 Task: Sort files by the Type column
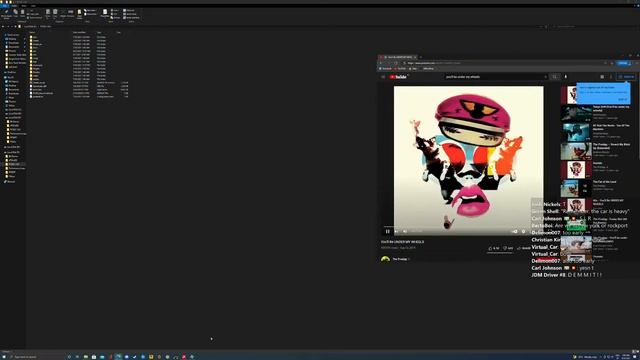(x=99, y=32)
